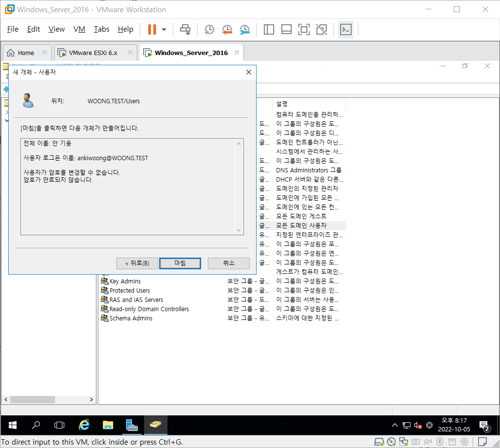
Task: Select the Windows_Server_2016 tab
Action: coord(191,53)
